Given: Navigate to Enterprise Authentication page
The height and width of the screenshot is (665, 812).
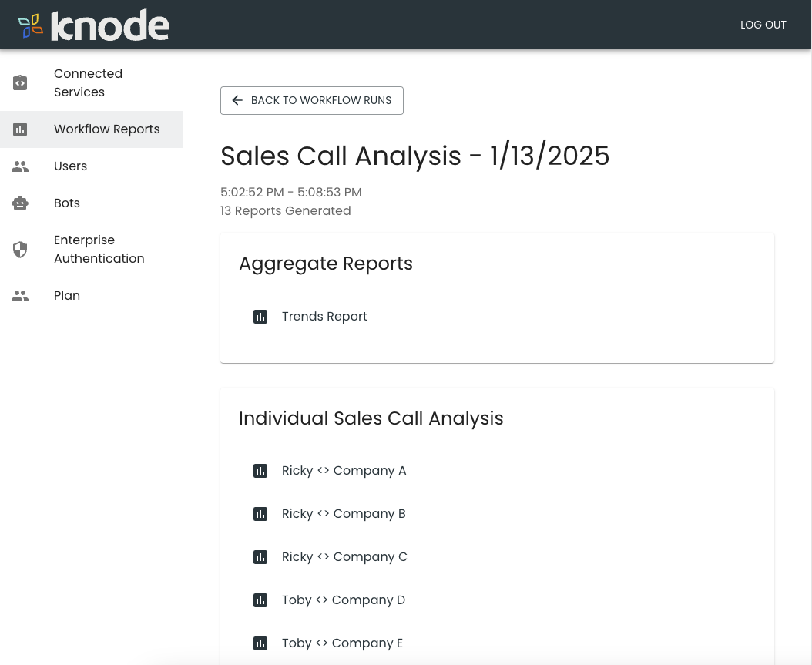Looking at the screenshot, I should coord(99,250).
